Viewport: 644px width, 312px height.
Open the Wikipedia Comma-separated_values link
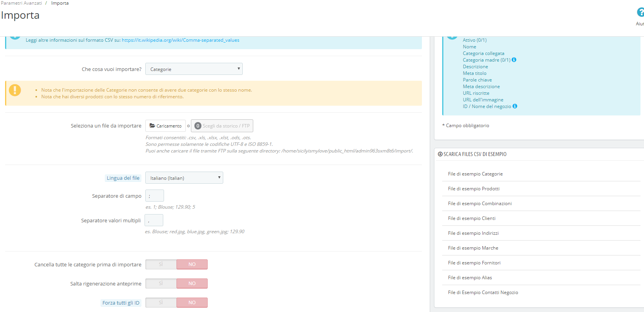pyautogui.click(x=181, y=40)
